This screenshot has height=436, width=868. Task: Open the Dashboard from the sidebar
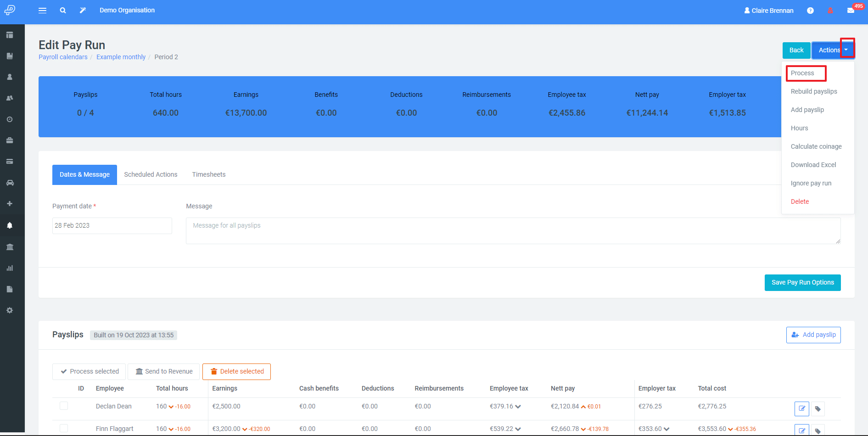tap(10, 35)
